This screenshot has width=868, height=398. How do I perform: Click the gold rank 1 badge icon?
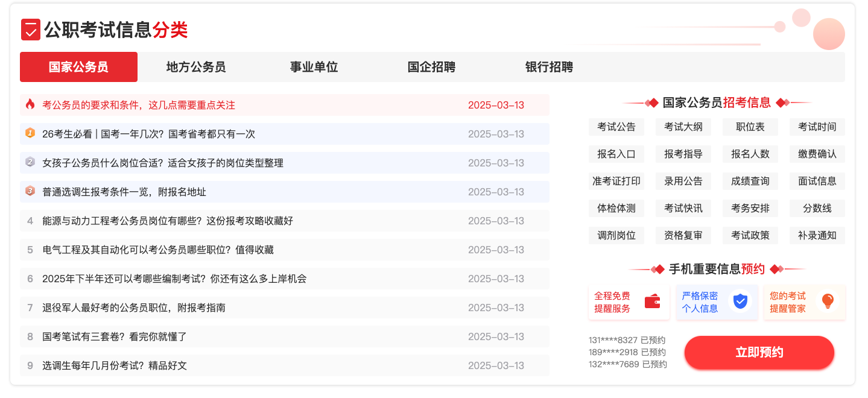[x=30, y=133]
